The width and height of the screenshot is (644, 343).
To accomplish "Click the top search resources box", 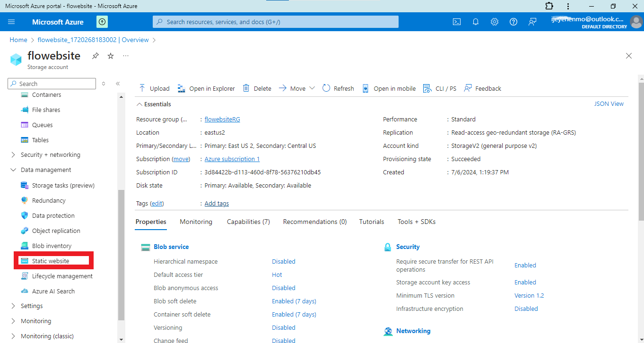I will (x=276, y=22).
